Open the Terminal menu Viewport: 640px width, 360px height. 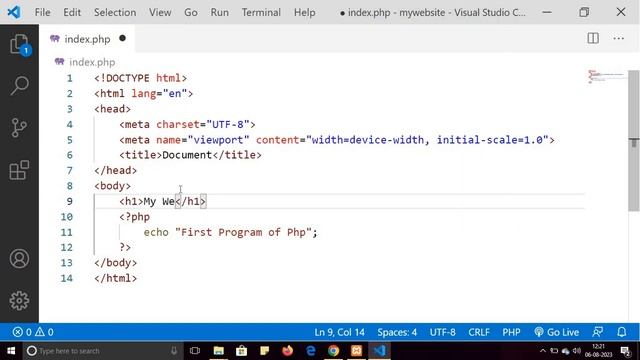pyautogui.click(x=261, y=12)
